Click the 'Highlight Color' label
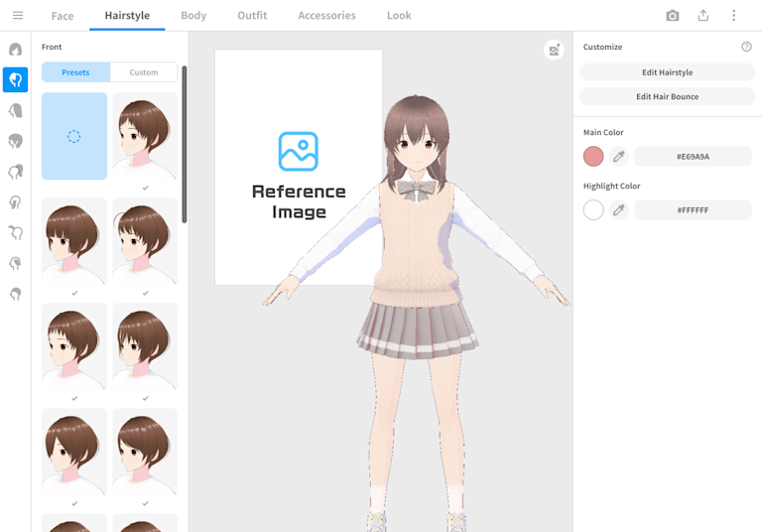This screenshot has height=532, width=762. [611, 186]
